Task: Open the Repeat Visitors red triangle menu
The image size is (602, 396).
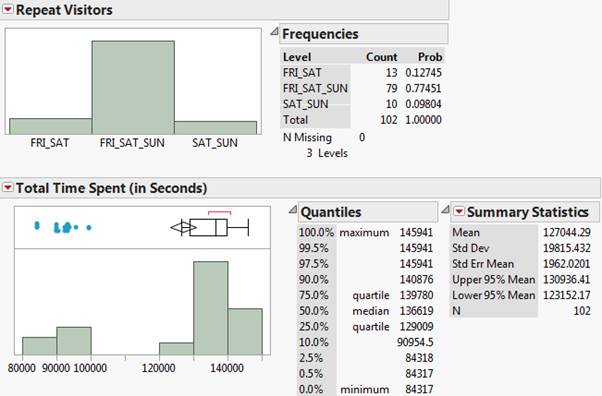Action: pyautogui.click(x=7, y=9)
